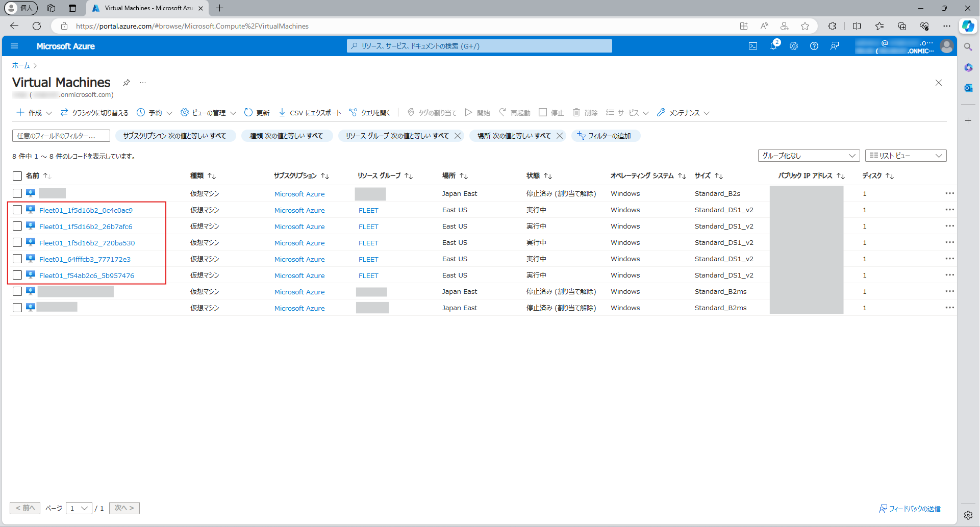Open FLEET resource group in 720ba530 row
Screen dimensions: 980x527
coord(368,243)
